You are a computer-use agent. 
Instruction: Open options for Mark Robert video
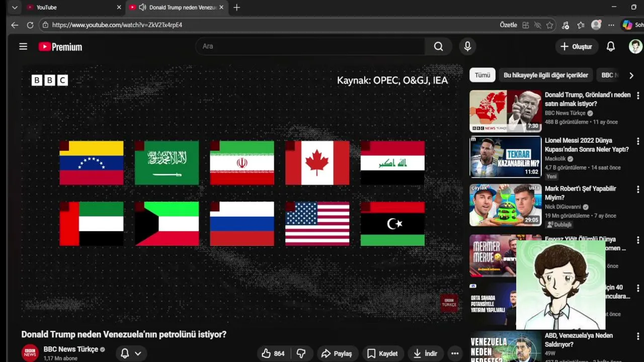click(x=638, y=190)
